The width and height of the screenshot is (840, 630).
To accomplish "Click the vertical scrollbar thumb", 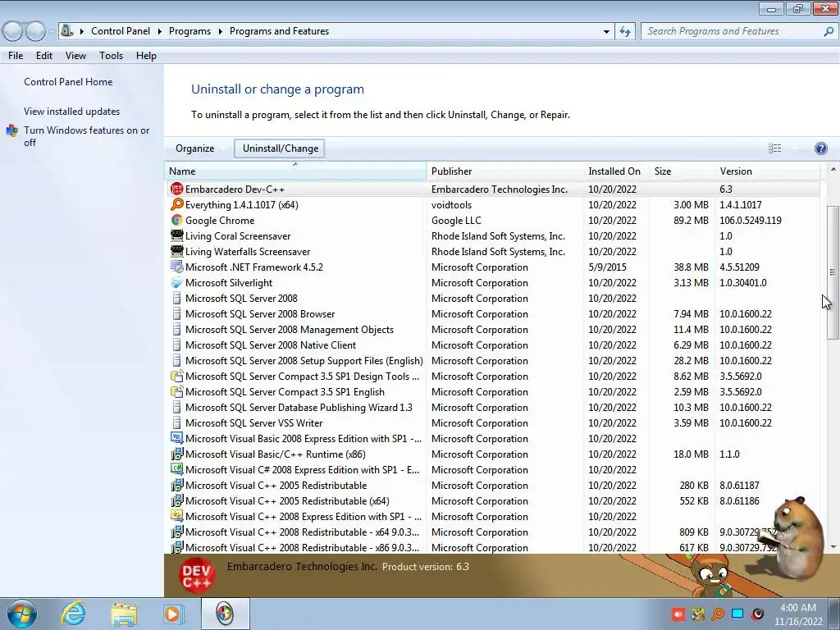I will pos(832,272).
